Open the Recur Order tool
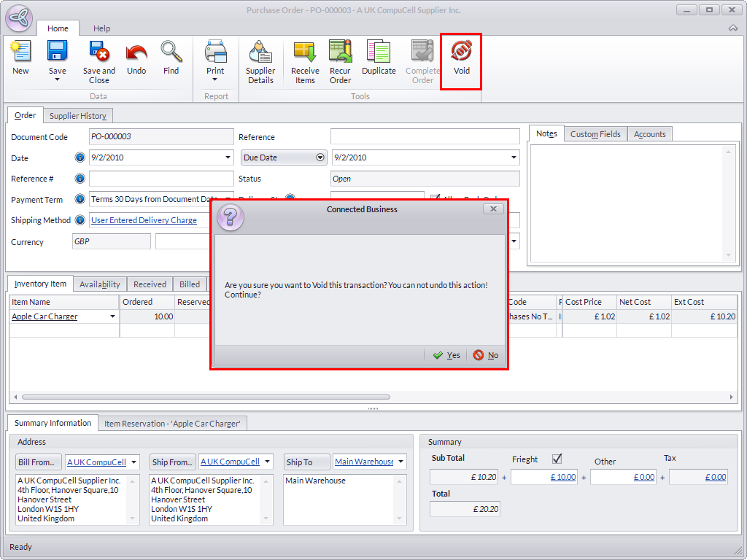The image size is (747, 560). point(340,52)
